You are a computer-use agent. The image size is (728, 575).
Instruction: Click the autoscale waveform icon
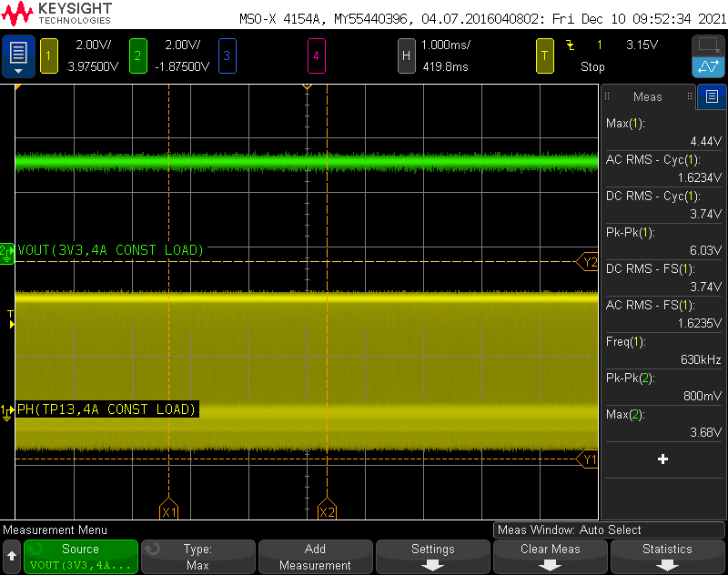point(708,66)
